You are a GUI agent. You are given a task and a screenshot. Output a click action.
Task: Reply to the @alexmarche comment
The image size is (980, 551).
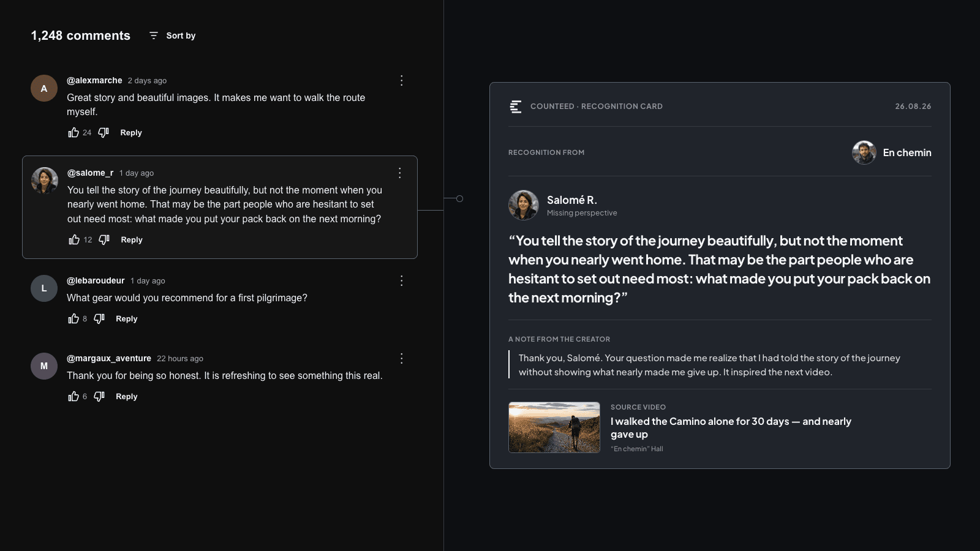point(131,132)
